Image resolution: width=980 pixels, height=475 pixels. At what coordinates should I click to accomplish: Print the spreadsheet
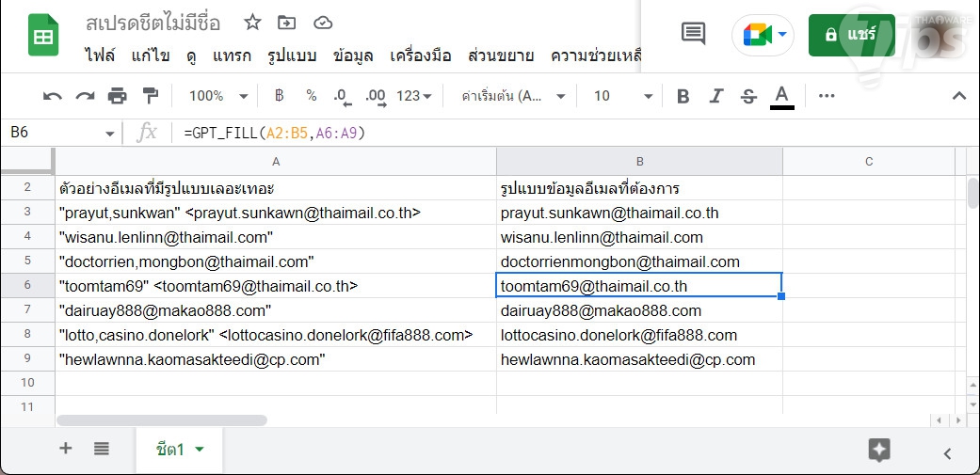tap(117, 96)
